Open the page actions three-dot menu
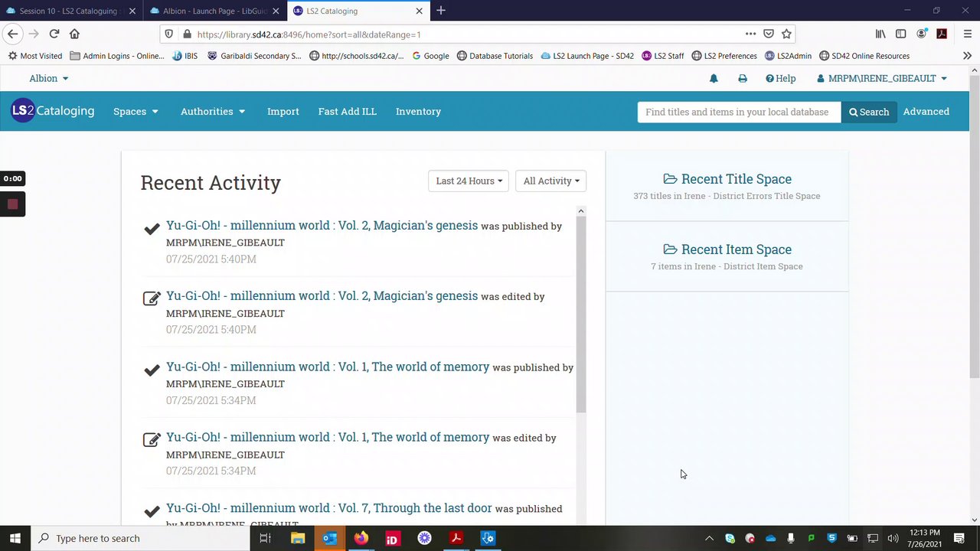Image resolution: width=980 pixels, height=551 pixels. [x=750, y=34]
